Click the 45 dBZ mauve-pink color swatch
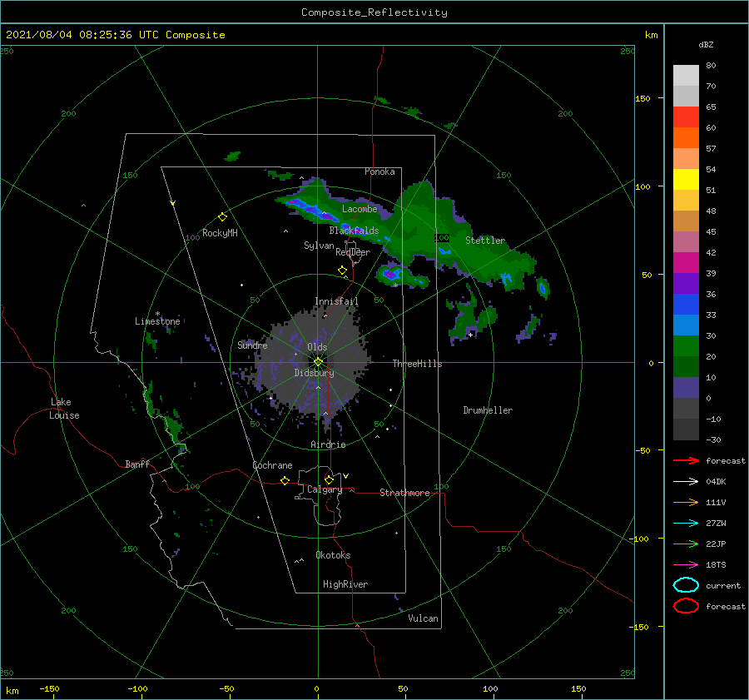749x700 pixels. click(686, 241)
